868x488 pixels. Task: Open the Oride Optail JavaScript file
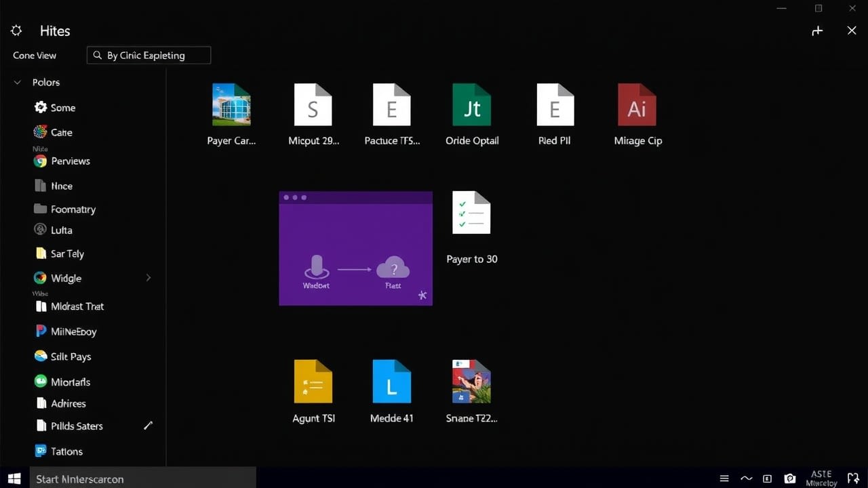coord(472,105)
